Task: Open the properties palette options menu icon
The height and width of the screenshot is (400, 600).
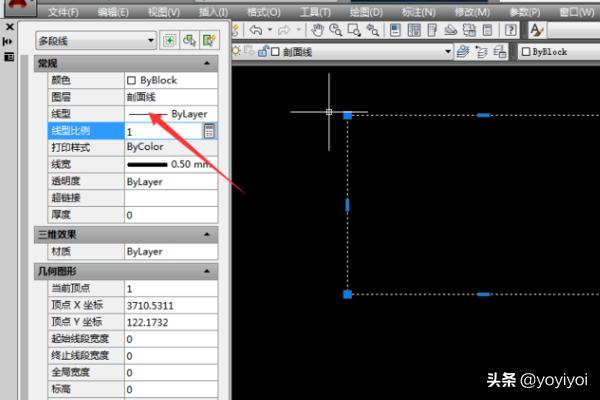Action: (x=9, y=57)
